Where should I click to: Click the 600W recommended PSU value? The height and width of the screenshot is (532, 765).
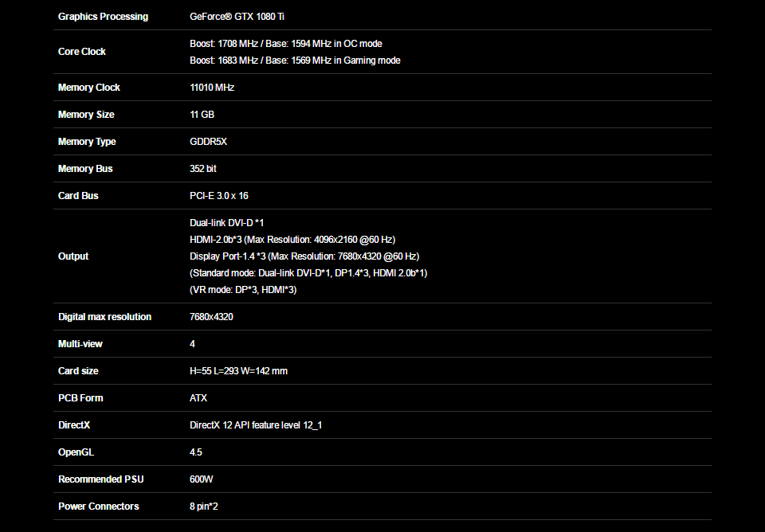tap(202, 479)
